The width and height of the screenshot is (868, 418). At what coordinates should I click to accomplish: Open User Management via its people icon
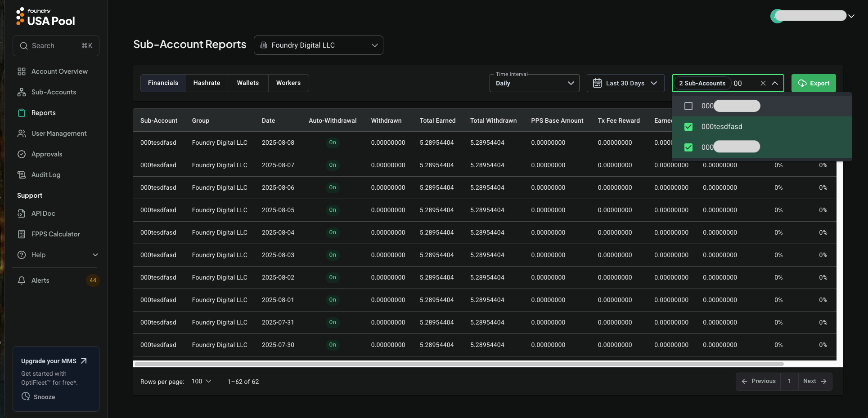tap(21, 133)
